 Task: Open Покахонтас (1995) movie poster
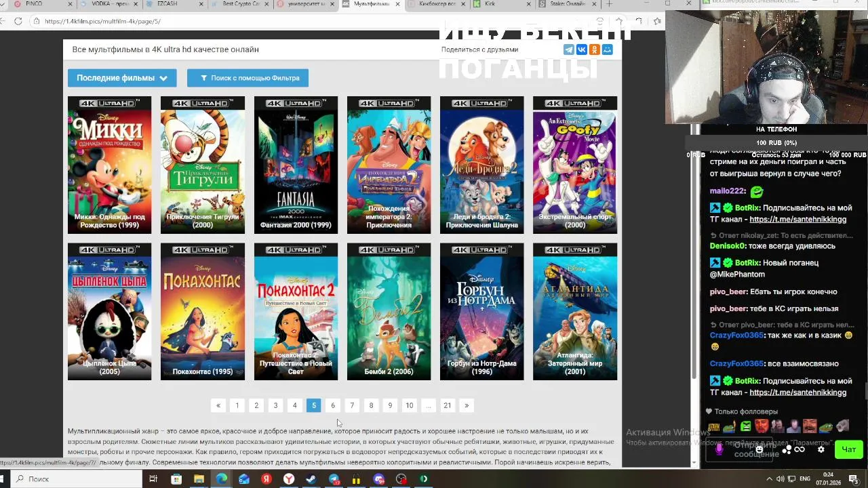point(203,312)
